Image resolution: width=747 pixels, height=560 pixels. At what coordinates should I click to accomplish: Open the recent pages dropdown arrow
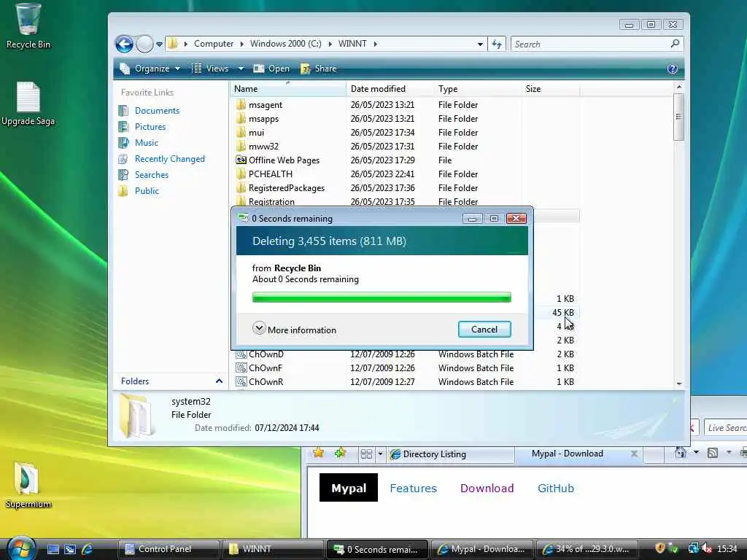pos(159,44)
